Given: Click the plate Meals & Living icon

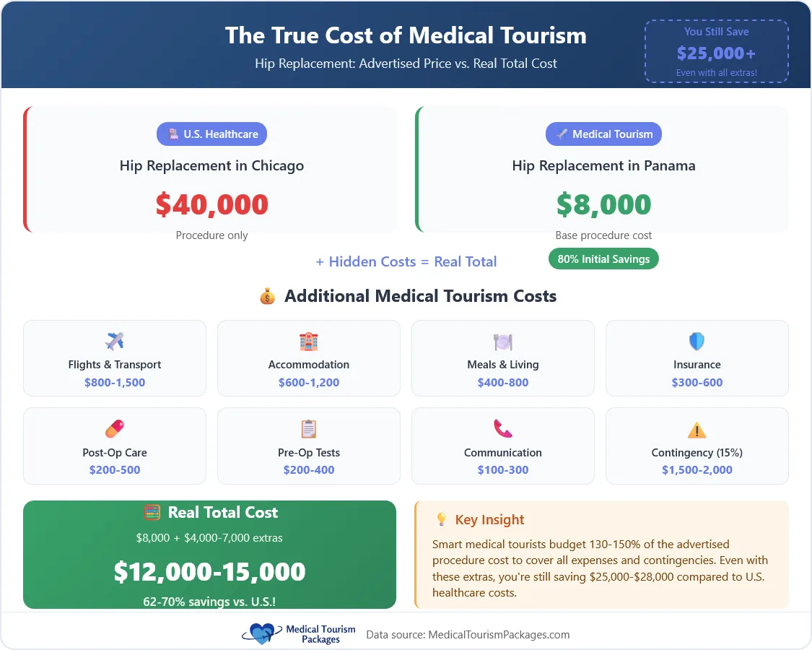Looking at the screenshot, I should (503, 341).
